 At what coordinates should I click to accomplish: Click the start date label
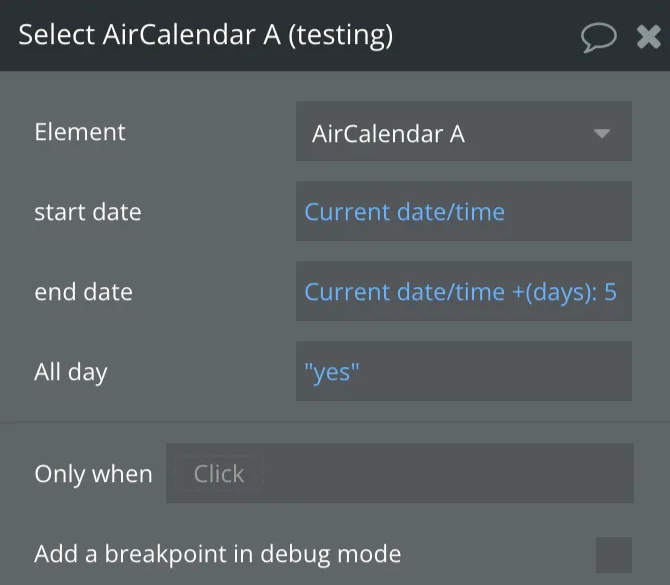coord(88,212)
